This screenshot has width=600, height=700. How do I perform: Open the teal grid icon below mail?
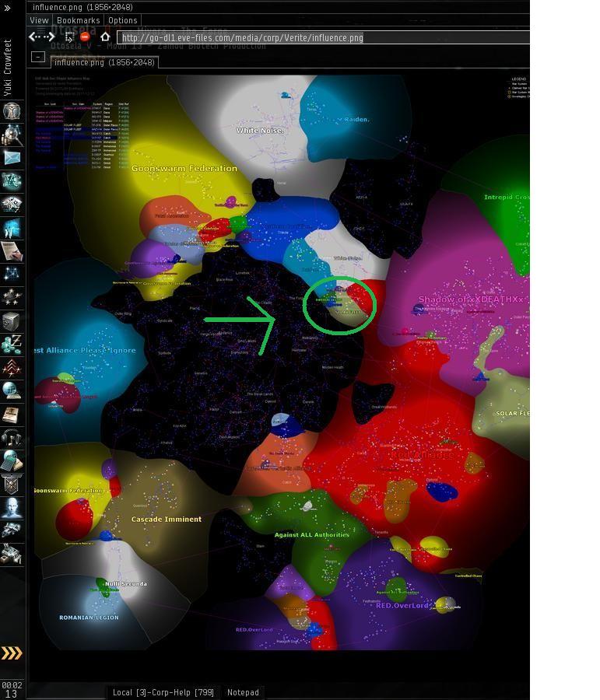point(12,180)
